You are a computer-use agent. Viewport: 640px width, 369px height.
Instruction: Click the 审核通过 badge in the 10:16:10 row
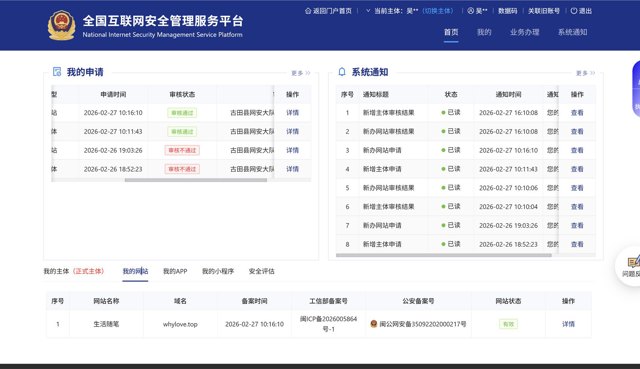click(x=182, y=113)
